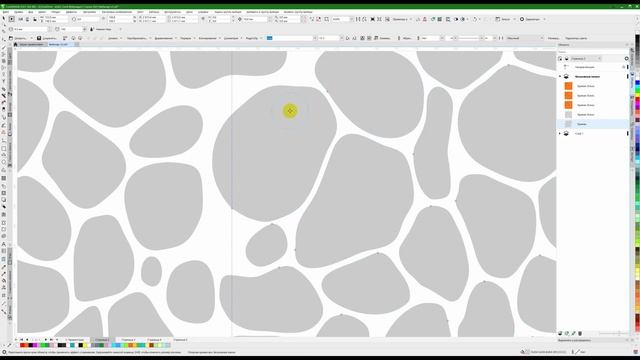
Task: Open the Макет menu
Action: pyautogui.click(x=42, y=12)
